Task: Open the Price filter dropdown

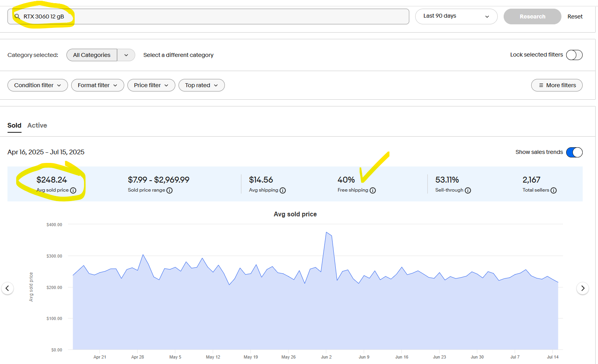Action: [x=151, y=85]
